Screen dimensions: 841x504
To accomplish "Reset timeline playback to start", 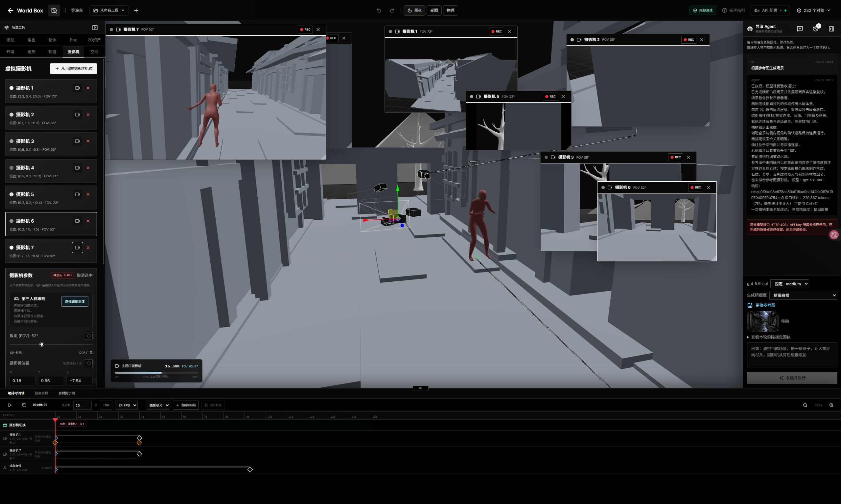I will pos(24,405).
